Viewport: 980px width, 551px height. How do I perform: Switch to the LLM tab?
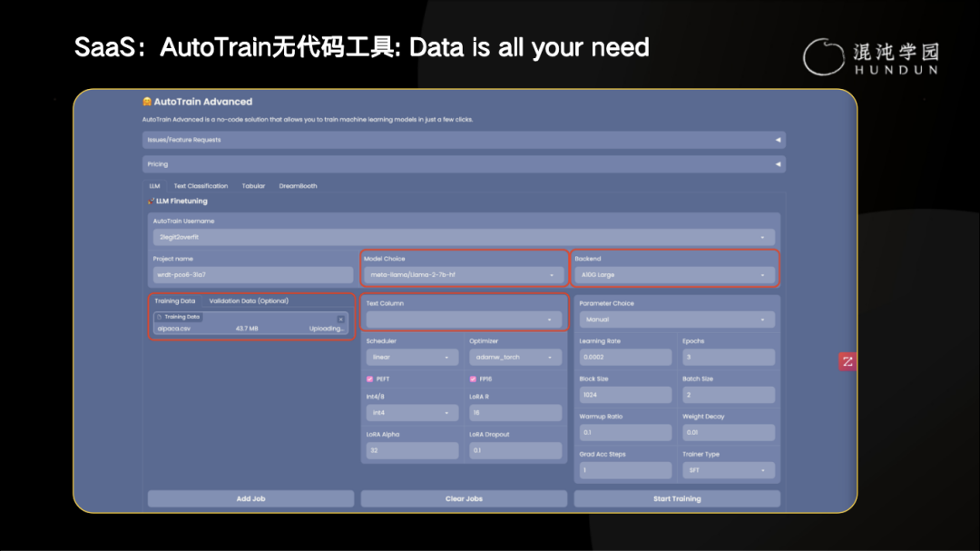154,186
